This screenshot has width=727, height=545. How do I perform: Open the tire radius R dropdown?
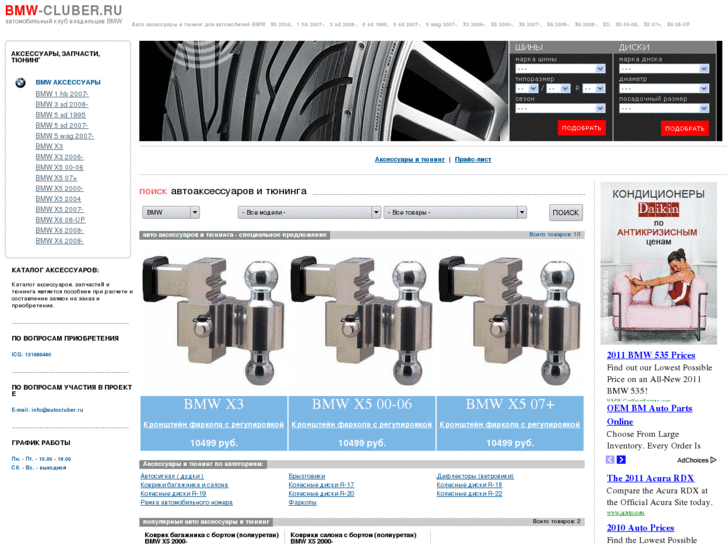594,89
